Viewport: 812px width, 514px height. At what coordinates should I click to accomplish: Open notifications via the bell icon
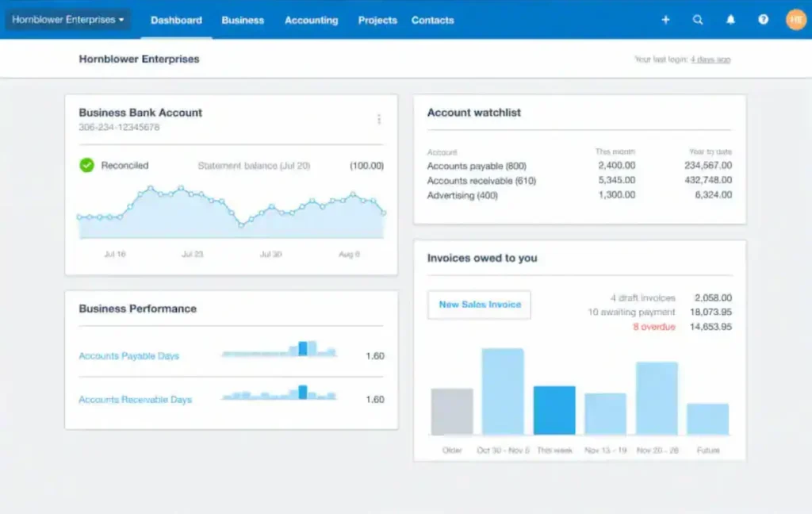[730, 20]
